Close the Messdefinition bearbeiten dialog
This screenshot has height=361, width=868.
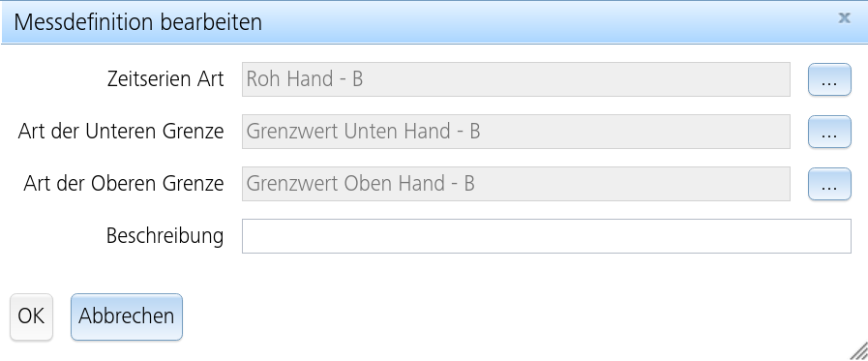click(844, 17)
